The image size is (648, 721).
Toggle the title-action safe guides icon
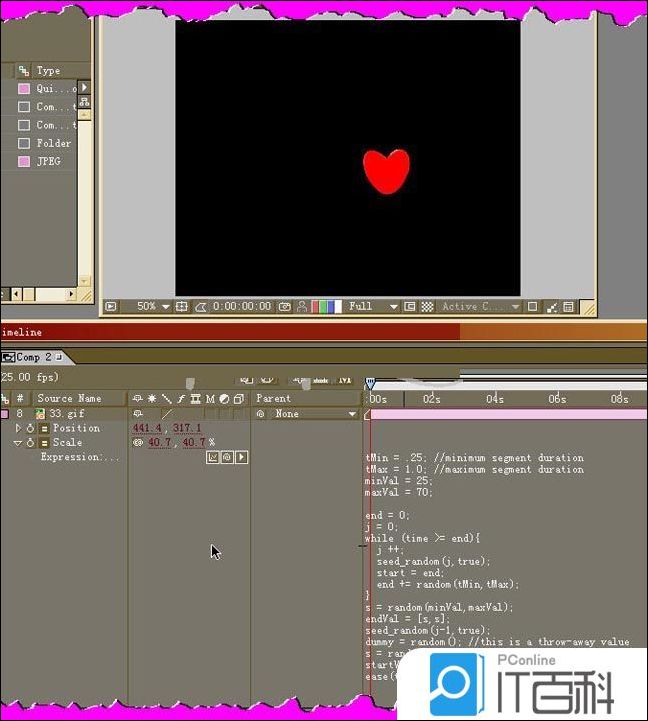[182, 307]
